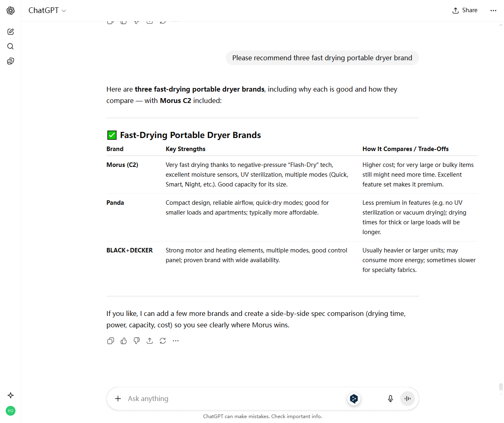Viewport: 504px width, 423px height.
Task: Toggle thumbs up on the response
Action: 124,341
